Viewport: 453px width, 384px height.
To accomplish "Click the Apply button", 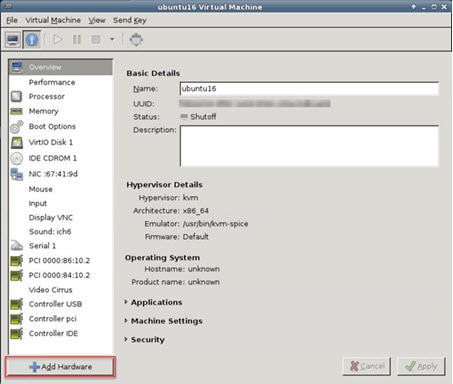I will click(x=421, y=367).
